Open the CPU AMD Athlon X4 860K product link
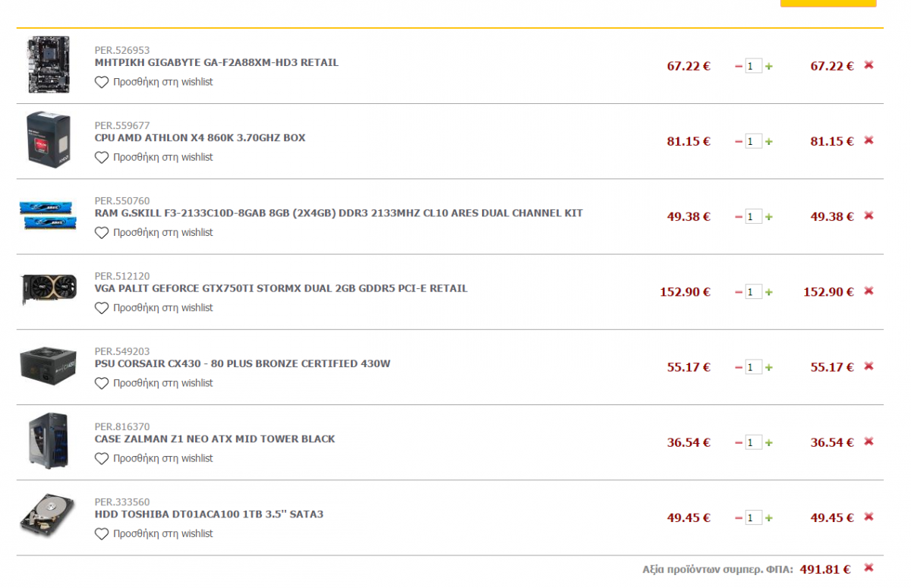Screen dimensions: 911x588 coord(200,138)
